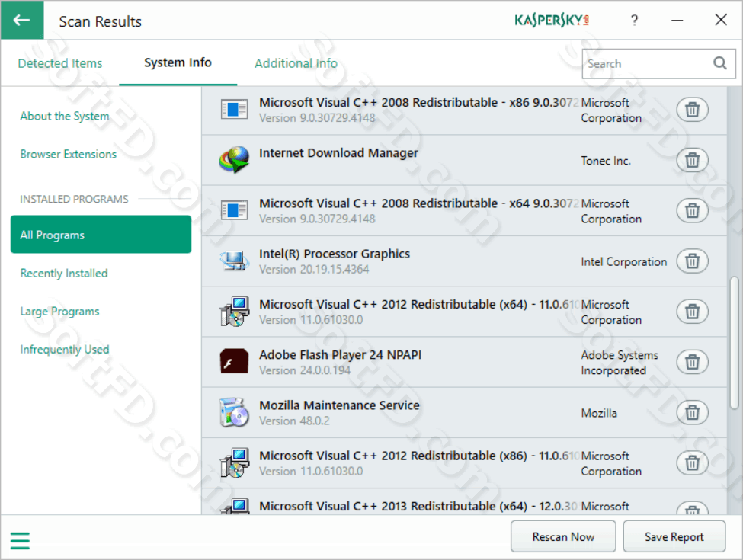Select the Internet Download Manager row title

click(338, 153)
